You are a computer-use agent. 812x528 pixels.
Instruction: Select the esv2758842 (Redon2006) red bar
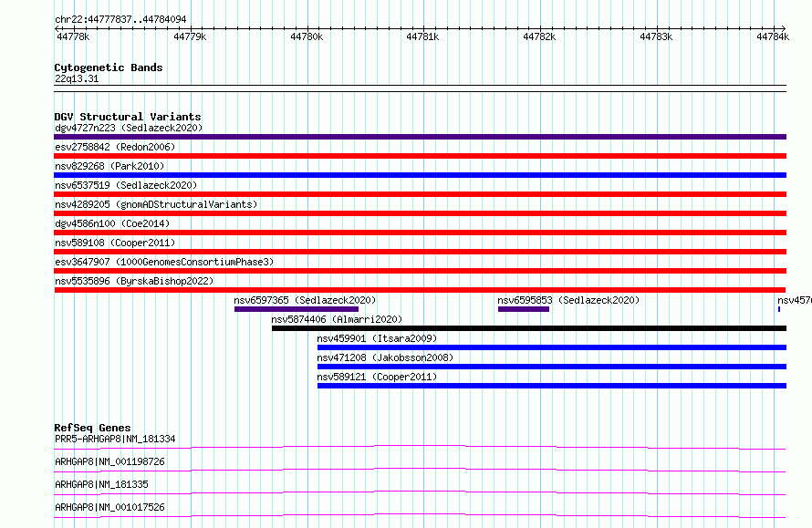(420, 156)
